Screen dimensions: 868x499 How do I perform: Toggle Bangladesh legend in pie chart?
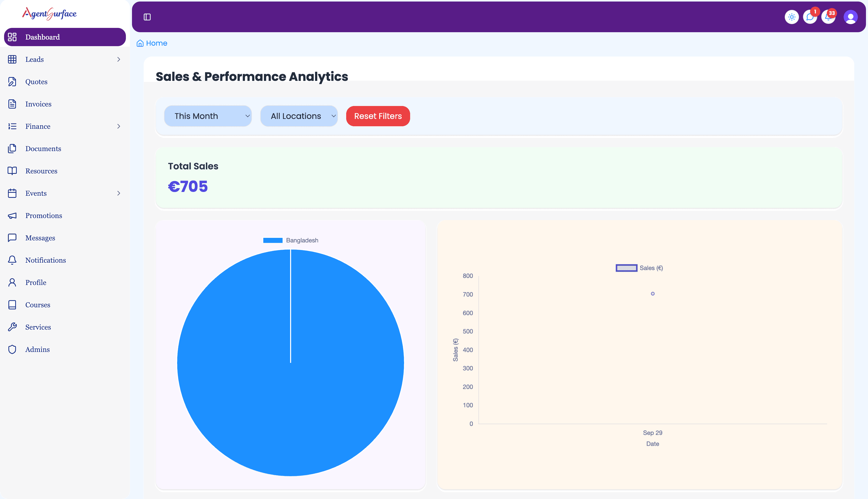pos(291,240)
